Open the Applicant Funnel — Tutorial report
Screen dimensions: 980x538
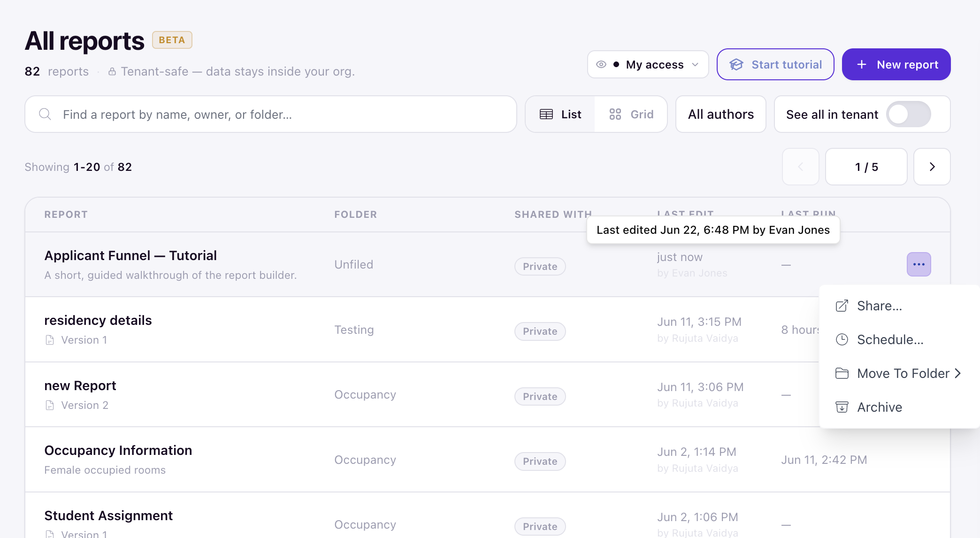tap(130, 255)
